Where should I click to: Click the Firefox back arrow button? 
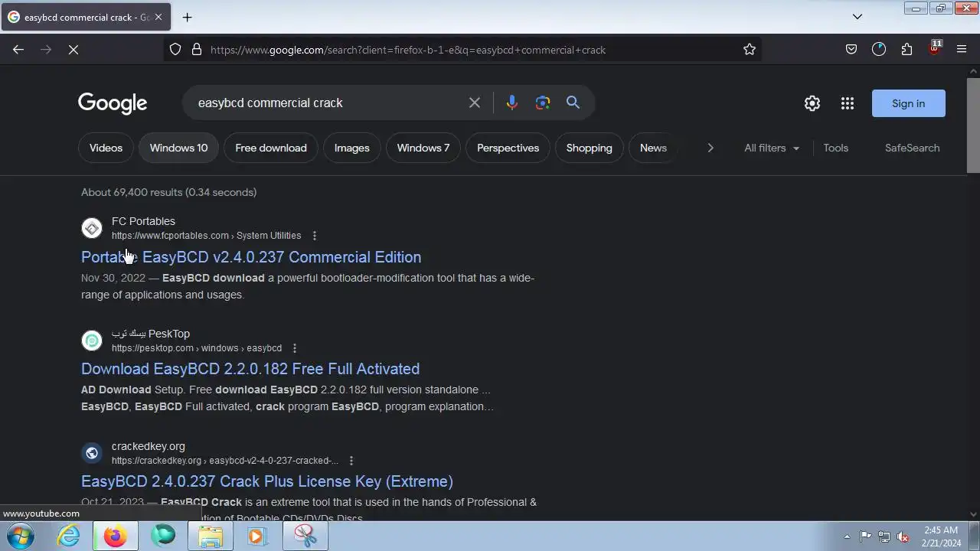click(18, 50)
